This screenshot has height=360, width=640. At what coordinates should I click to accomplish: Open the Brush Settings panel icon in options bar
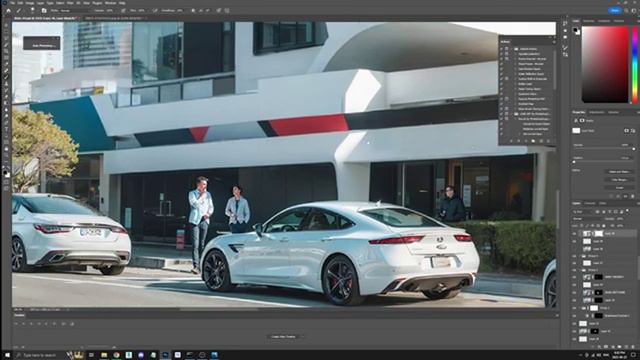[44, 11]
